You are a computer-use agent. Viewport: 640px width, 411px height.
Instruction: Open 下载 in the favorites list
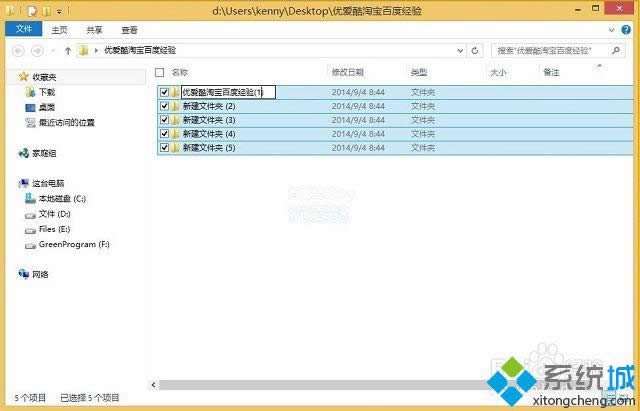47,92
